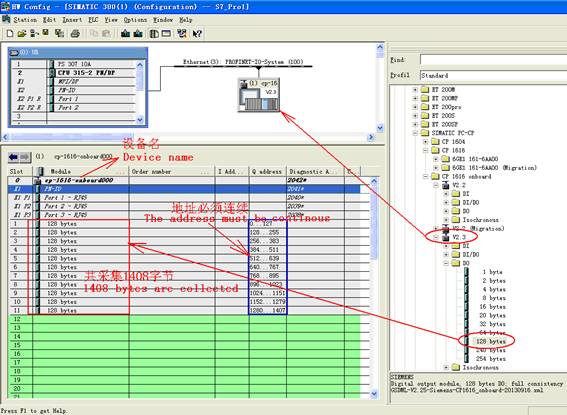Screen dimensions: 567x415
Task: Click the context Help arrow icon
Action: (197, 34)
